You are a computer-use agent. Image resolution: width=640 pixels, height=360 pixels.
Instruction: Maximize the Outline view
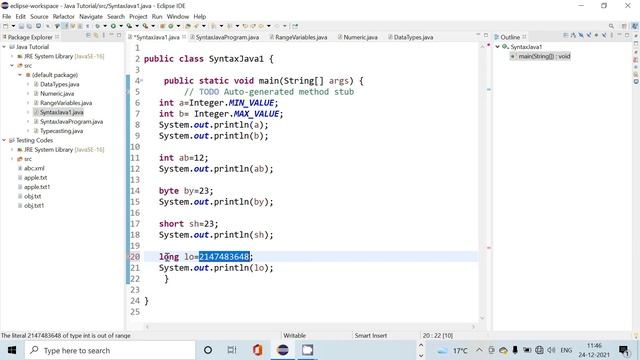pyautogui.click(x=627, y=36)
